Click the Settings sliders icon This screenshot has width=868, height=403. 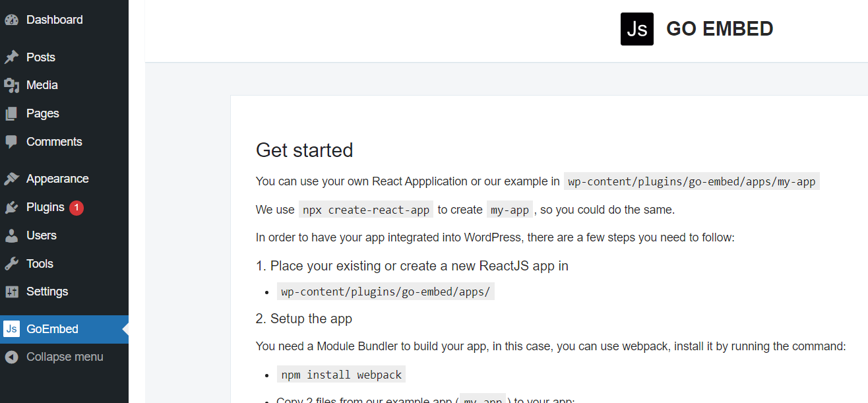pyautogui.click(x=11, y=292)
